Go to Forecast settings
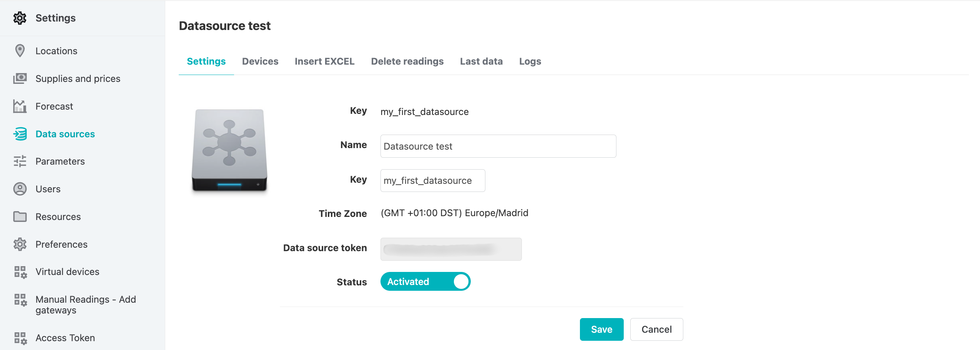This screenshot has height=350, width=980. coord(54,106)
